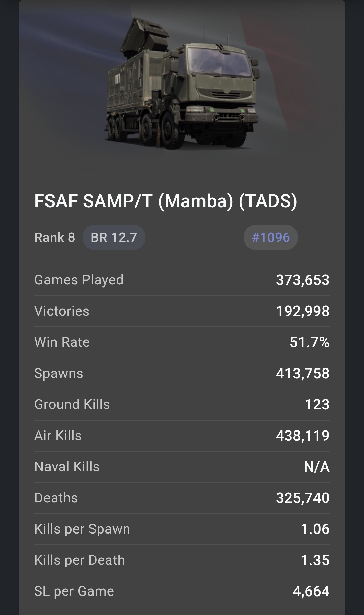
Task: Click the 192,998 victories number
Action: point(303,311)
